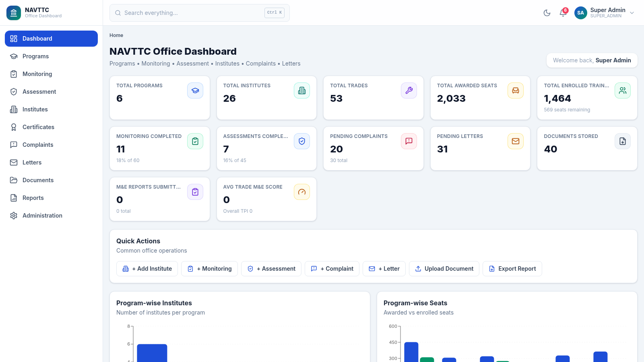The height and width of the screenshot is (362, 644).
Task: Click the Total Institutes value 26
Action: [x=229, y=99]
